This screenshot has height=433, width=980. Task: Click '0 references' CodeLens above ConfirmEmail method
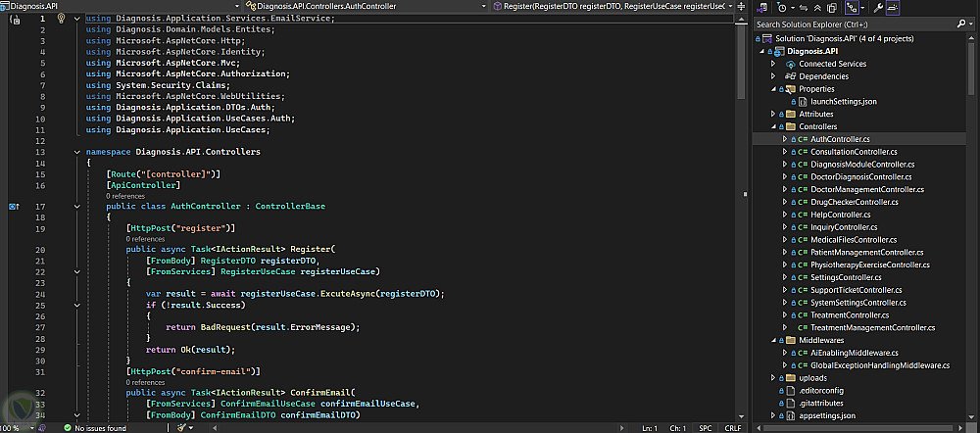(145, 382)
